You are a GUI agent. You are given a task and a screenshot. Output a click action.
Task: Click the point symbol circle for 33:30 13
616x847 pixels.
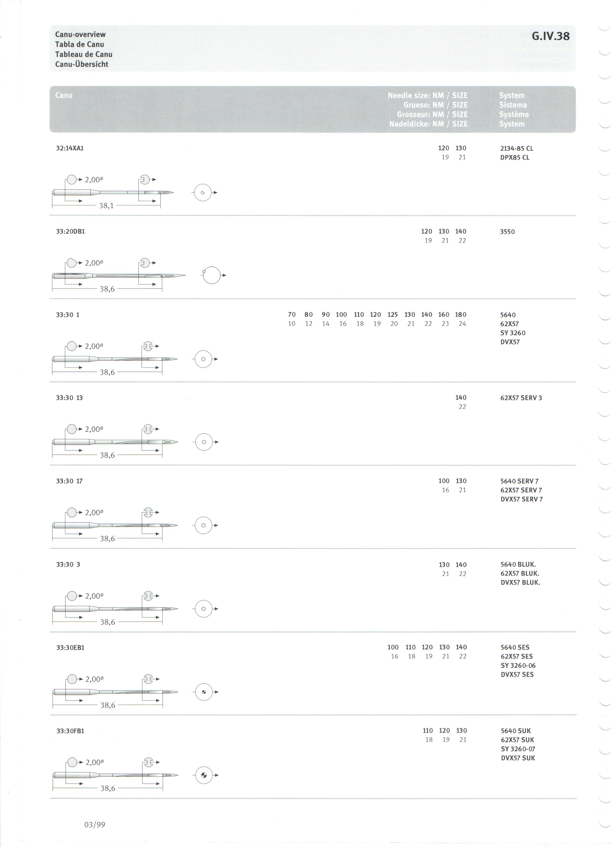pyautogui.click(x=204, y=442)
